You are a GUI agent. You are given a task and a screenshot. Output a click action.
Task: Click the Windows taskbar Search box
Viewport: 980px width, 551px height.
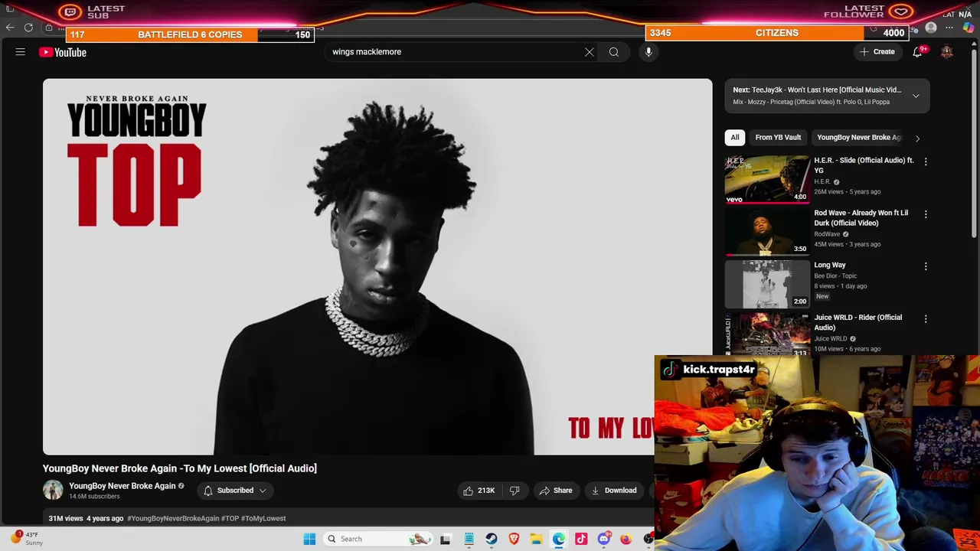click(377, 539)
